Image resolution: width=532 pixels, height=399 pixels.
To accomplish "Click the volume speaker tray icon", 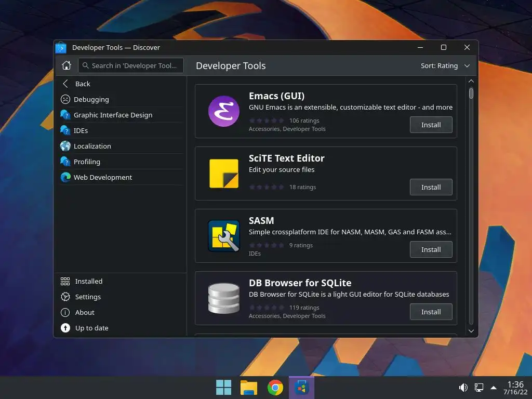I will (463, 388).
